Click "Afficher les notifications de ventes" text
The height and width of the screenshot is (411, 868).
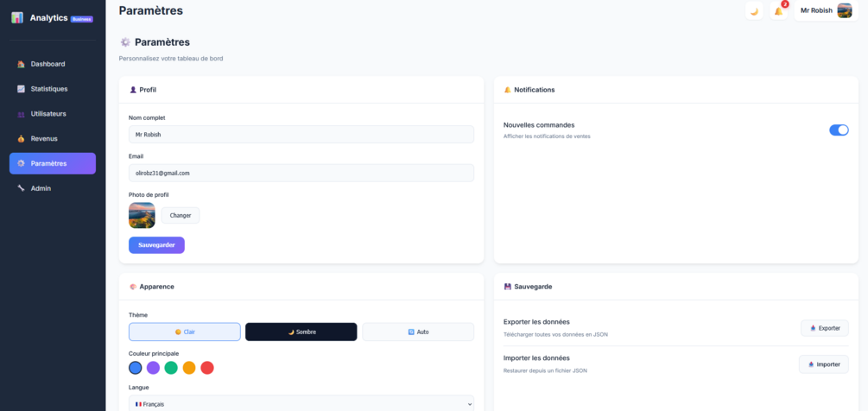click(547, 136)
